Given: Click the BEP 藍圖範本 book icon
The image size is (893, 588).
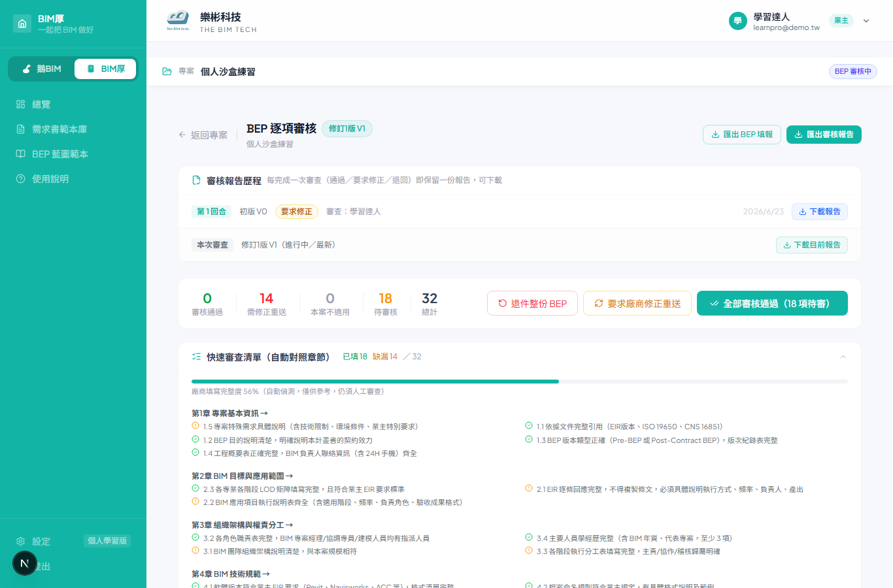Looking at the screenshot, I should pos(20,154).
